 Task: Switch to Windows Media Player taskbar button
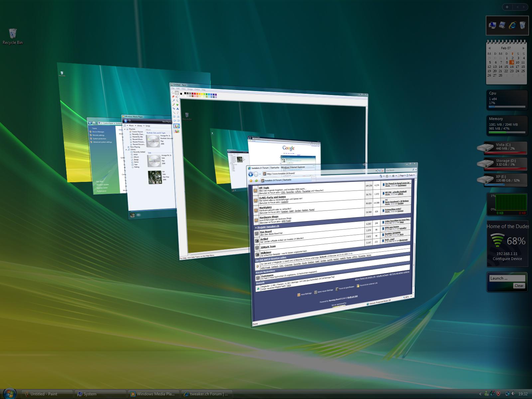coord(153,394)
